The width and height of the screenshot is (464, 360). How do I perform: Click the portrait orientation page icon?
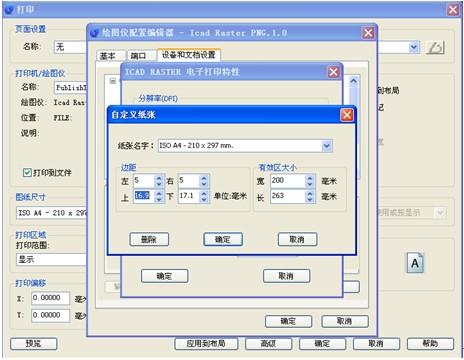pyautogui.click(x=415, y=263)
